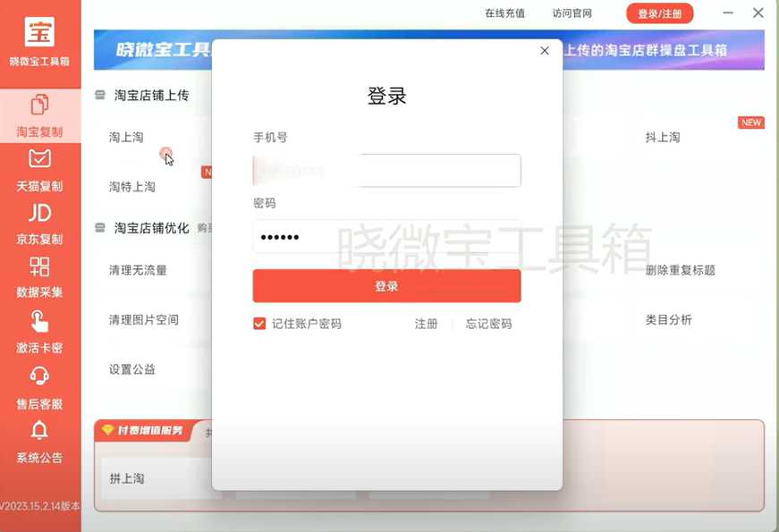Click the V2023.15.2.14版本 version text
Image resolution: width=779 pixels, height=532 pixels.
[39, 506]
